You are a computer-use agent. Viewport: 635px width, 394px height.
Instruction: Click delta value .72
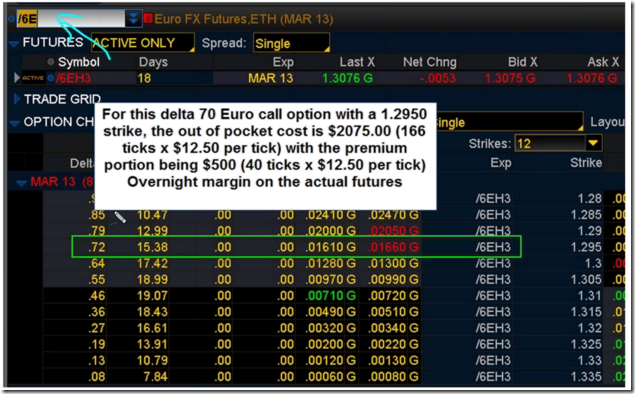point(96,247)
